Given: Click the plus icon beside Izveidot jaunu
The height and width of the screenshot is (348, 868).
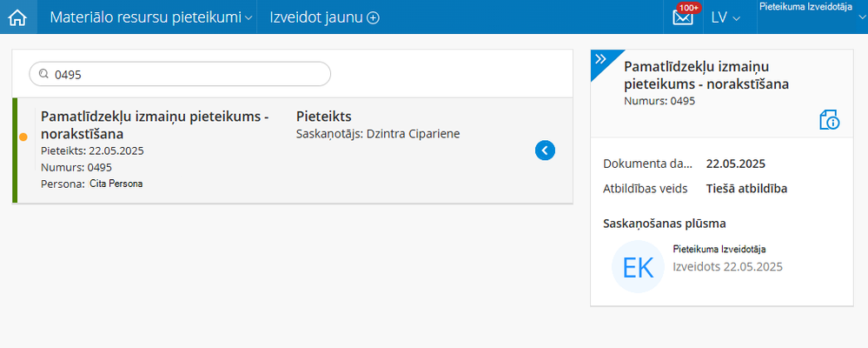Looking at the screenshot, I should coord(374,17).
